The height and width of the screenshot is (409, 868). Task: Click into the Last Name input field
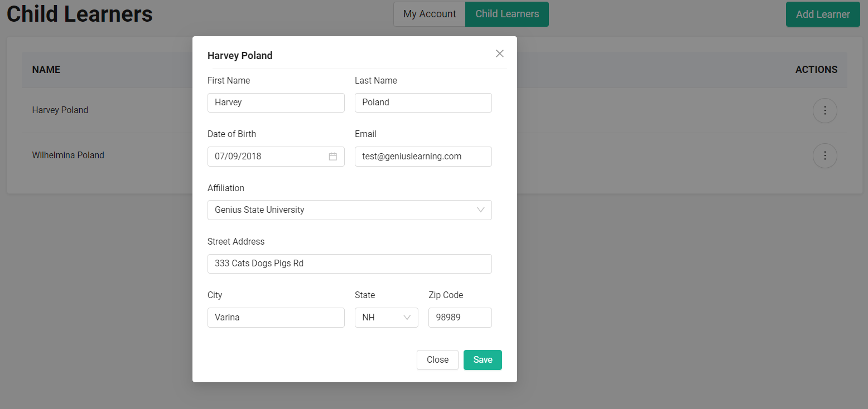pos(423,103)
